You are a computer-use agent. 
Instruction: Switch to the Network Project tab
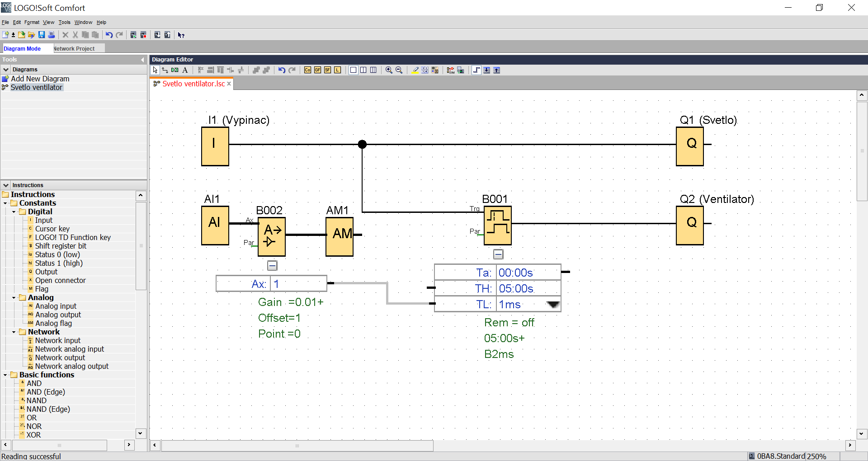pyautogui.click(x=74, y=48)
